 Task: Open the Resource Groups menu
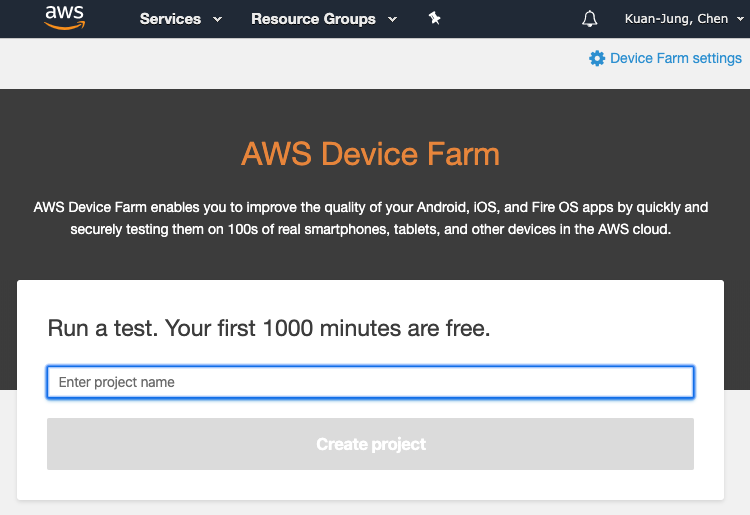[313, 19]
